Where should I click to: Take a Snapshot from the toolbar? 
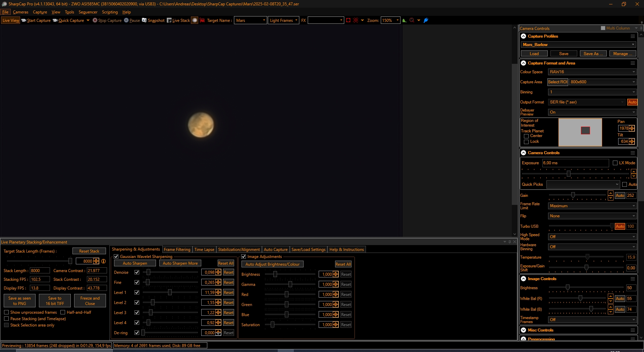tap(153, 20)
